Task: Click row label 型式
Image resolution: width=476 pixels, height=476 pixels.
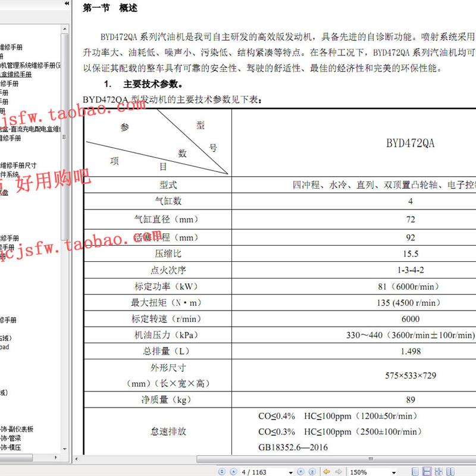Action: 168,185
